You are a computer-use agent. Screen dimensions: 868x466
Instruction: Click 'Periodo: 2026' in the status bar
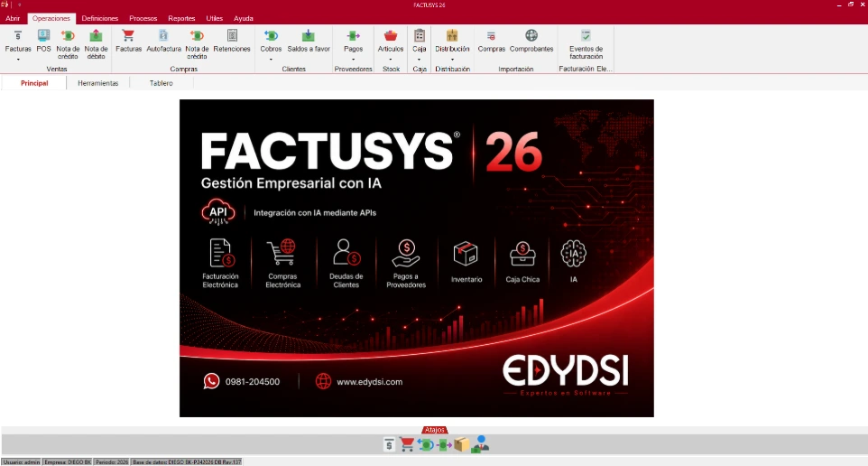coord(111,461)
